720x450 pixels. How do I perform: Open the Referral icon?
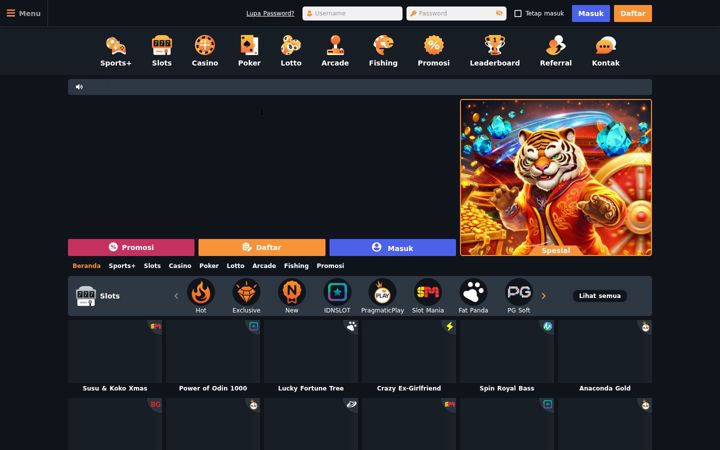(556, 45)
